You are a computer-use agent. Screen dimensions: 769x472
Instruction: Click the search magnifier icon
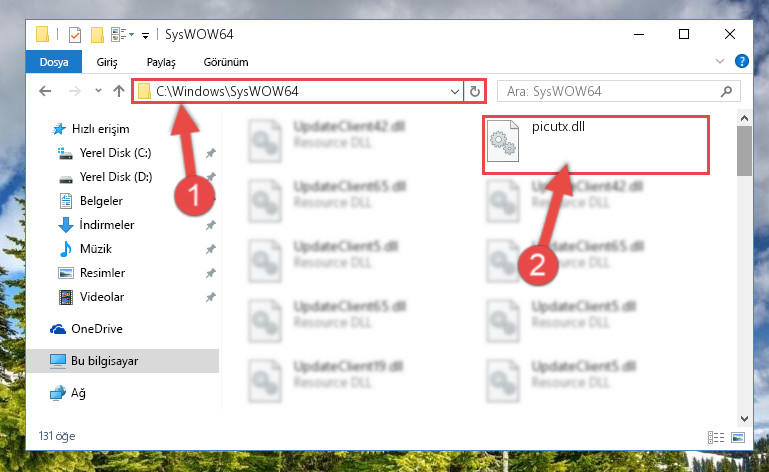click(x=726, y=91)
